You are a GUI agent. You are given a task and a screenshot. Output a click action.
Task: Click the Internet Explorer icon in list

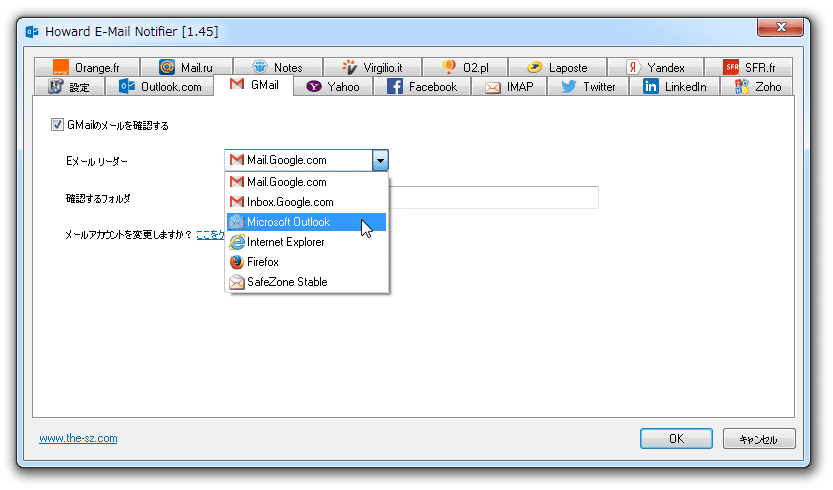[237, 242]
